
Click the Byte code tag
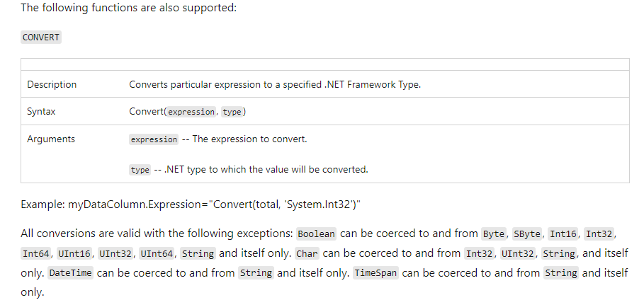coord(494,234)
